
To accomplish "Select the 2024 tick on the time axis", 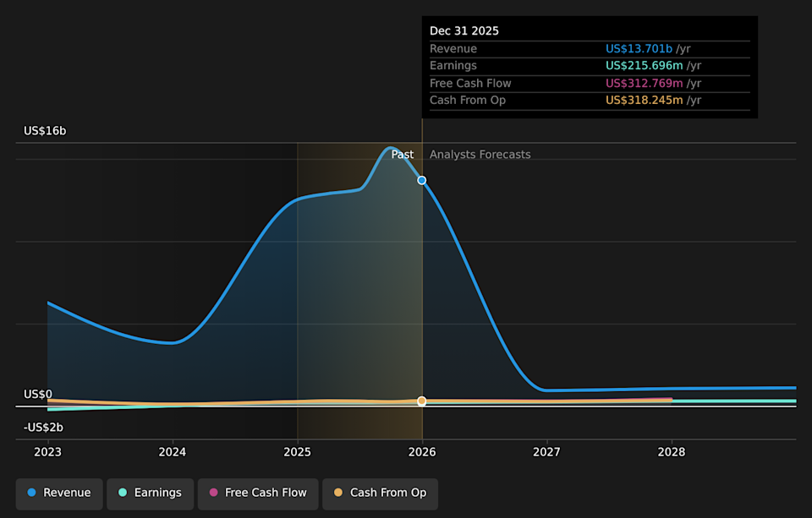I will 173,452.
